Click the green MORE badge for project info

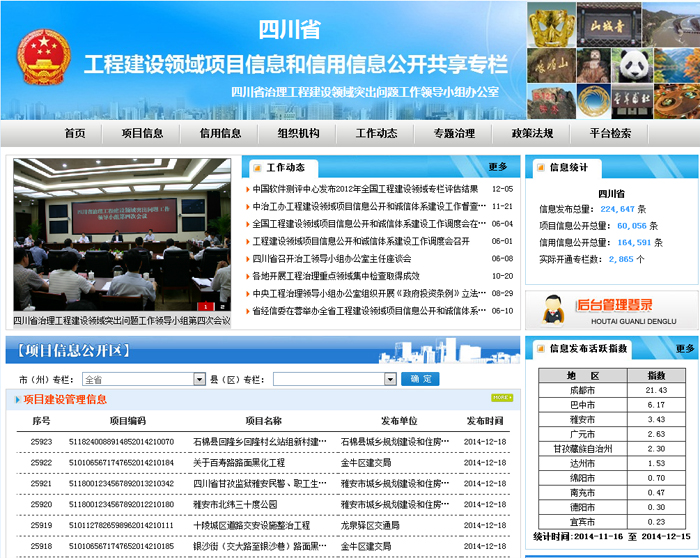pos(502,397)
